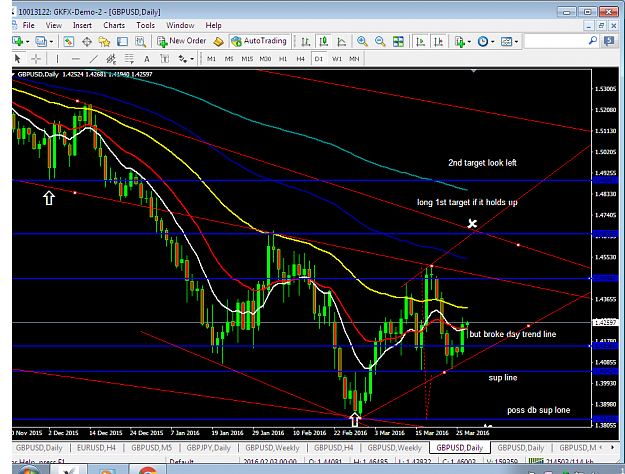The width and height of the screenshot is (625, 474).
Task: Select the '2nd target look left' chart label
Action: (482, 163)
